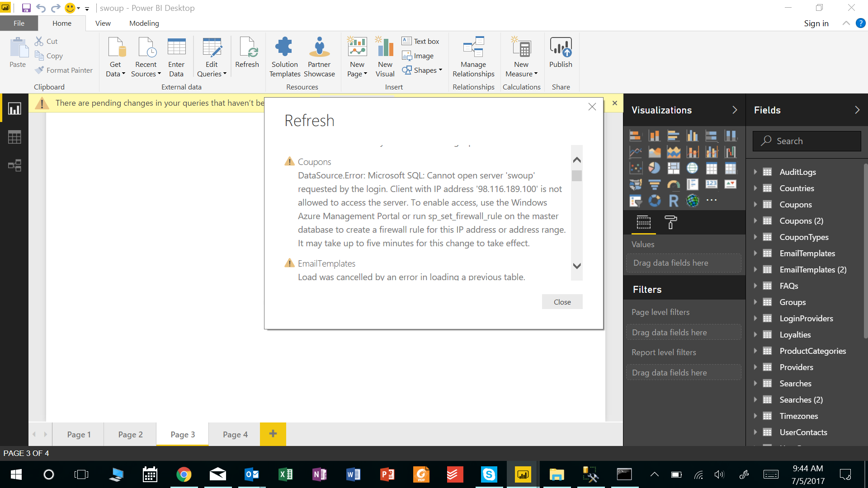Click Close button in Refresh dialog
This screenshot has width=868, height=488.
(x=562, y=302)
